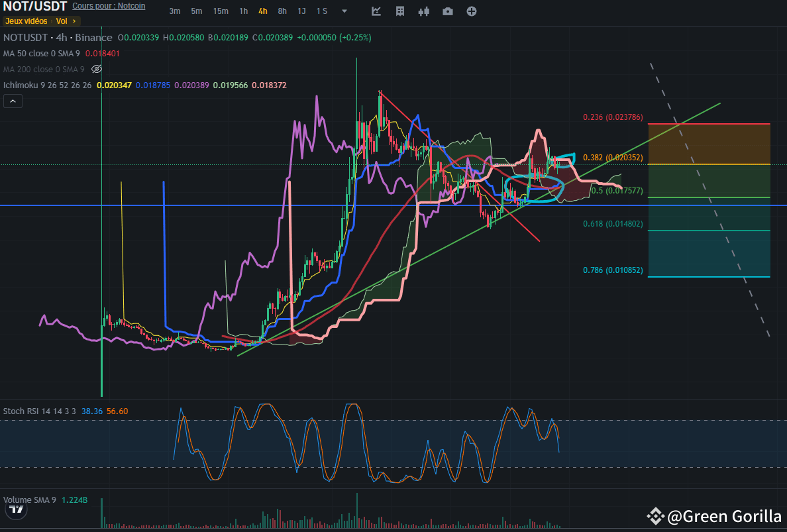Click the NOT/USDT pair title
Screen dimensions: 787x532
pos(35,7)
